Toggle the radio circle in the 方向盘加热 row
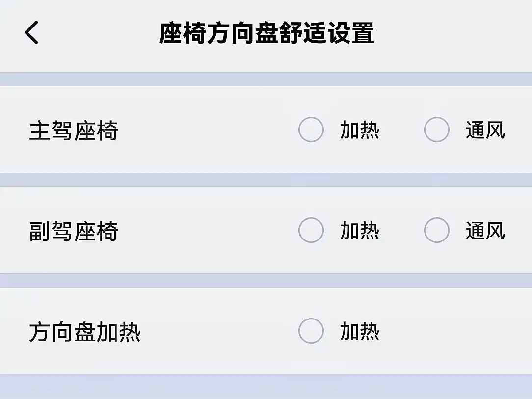Screen dimensions: 532x399 tap(311, 331)
